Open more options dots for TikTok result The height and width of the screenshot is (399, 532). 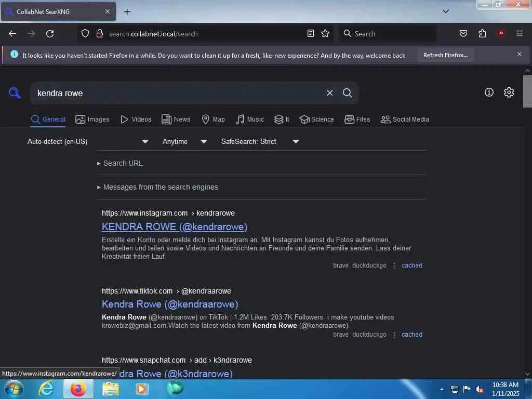point(394,335)
